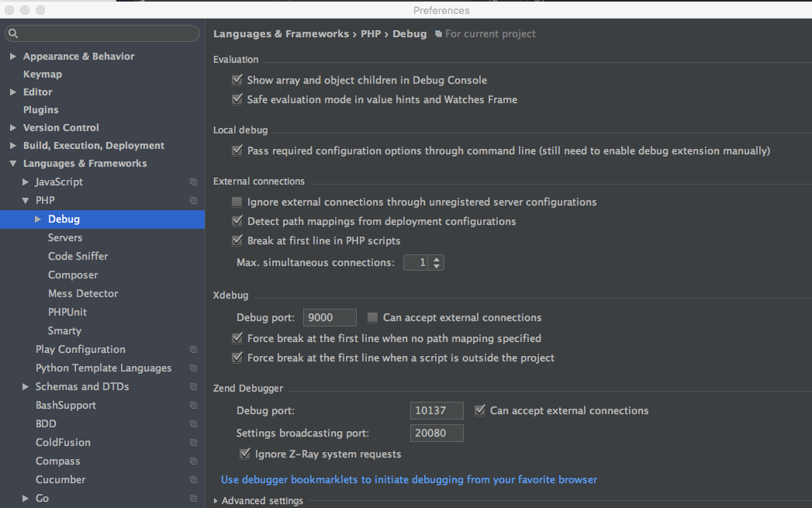
Task: Click the Xdebug Debug port field
Action: [x=330, y=317]
